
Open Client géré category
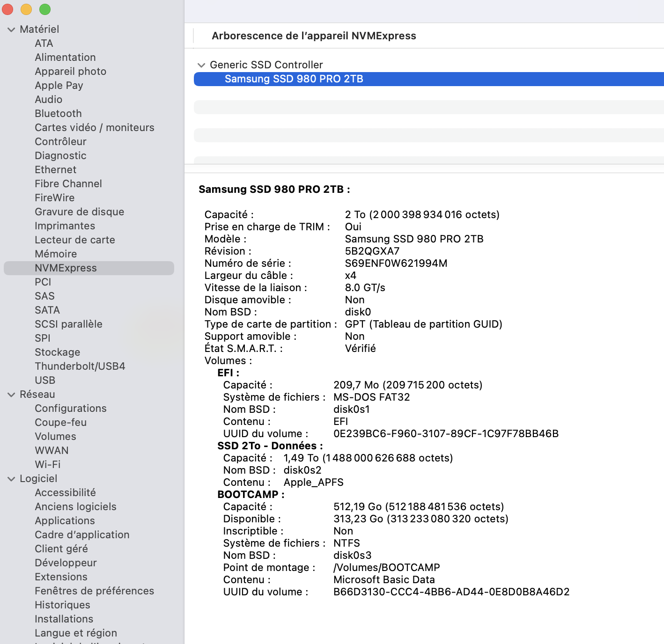pos(61,549)
